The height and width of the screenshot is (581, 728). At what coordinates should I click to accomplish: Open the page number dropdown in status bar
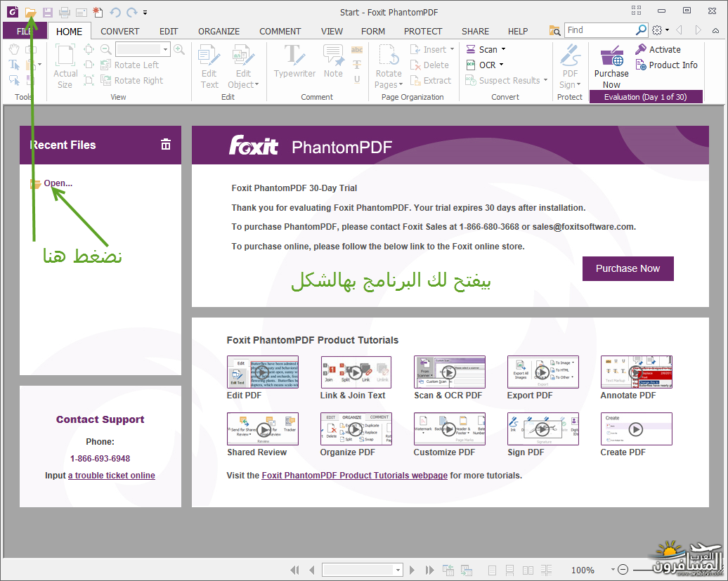point(398,570)
